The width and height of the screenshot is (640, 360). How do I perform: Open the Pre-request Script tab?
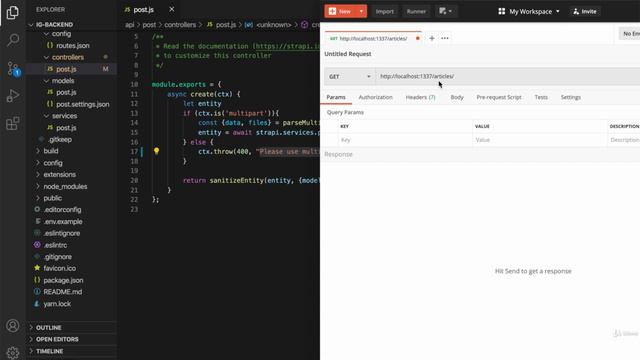(499, 97)
